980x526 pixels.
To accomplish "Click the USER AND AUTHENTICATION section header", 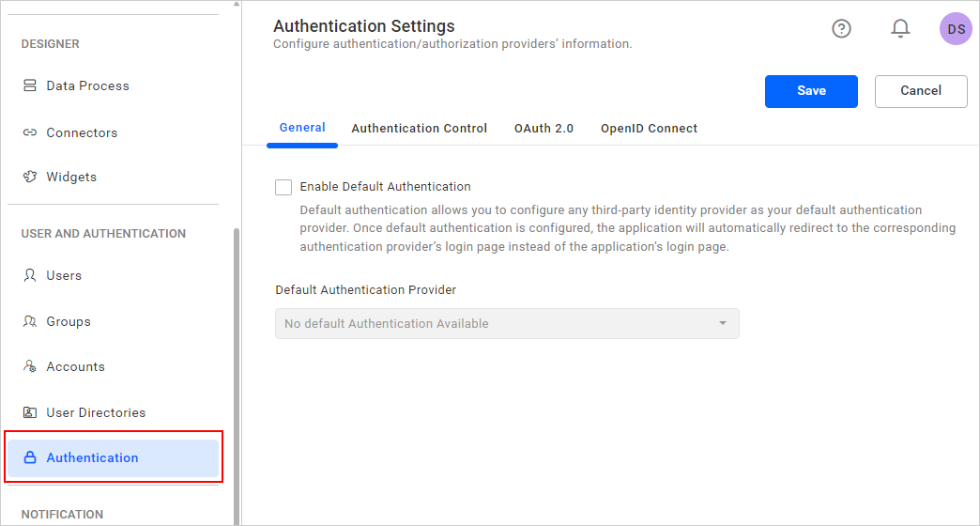I will pyautogui.click(x=103, y=233).
